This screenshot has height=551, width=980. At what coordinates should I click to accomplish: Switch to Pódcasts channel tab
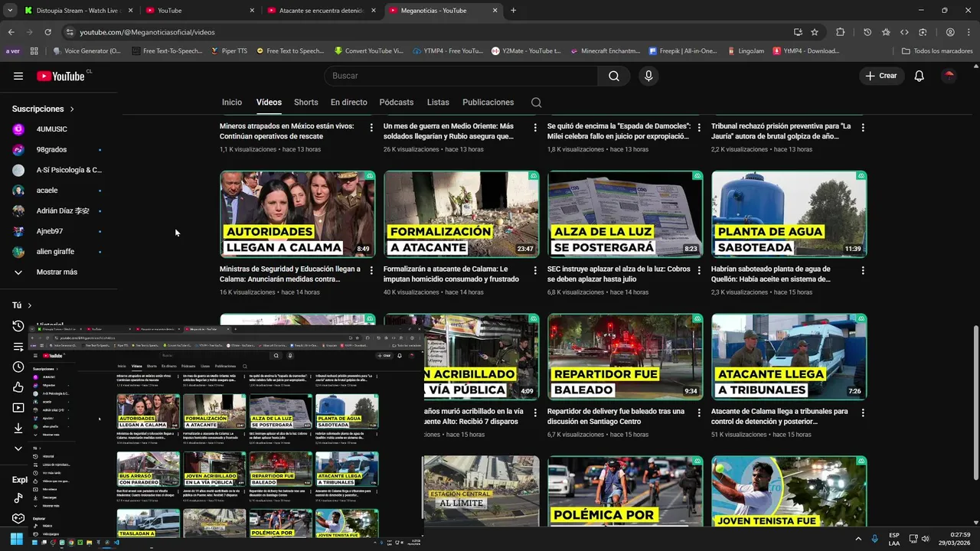point(396,103)
